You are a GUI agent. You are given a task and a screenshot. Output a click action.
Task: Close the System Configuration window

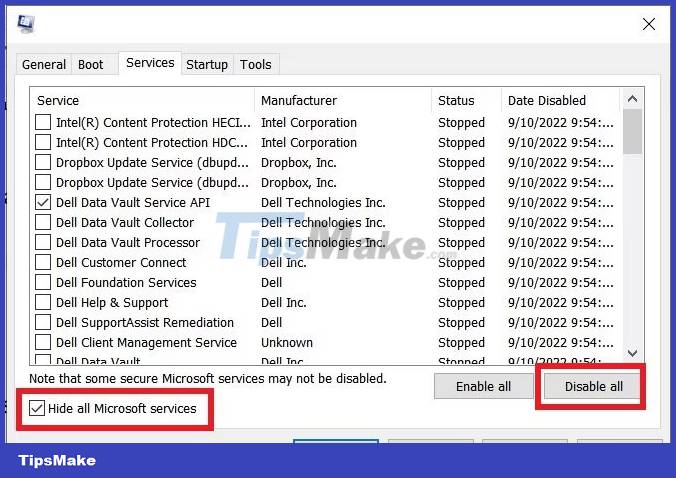click(x=648, y=24)
